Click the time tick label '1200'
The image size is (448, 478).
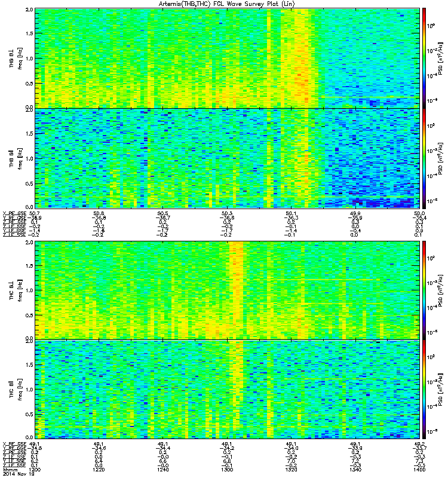click(35, 470)
